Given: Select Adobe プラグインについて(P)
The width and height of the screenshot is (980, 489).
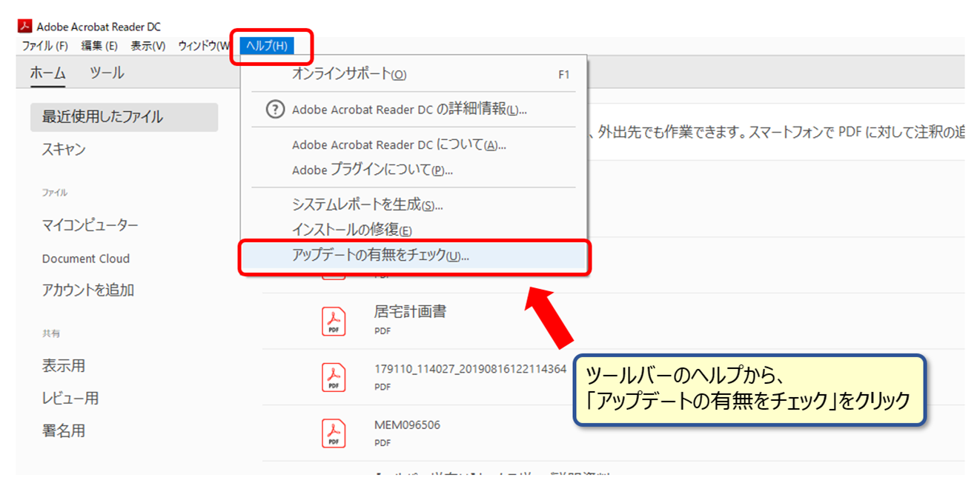Looking at the screenshot, I should point(413,170).
